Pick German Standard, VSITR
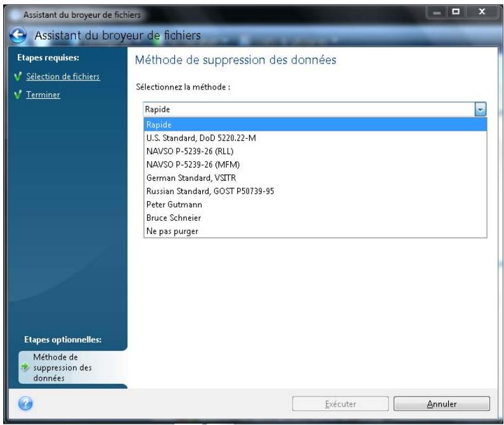This screenshot has width=504, height=425. click(315, 178)
